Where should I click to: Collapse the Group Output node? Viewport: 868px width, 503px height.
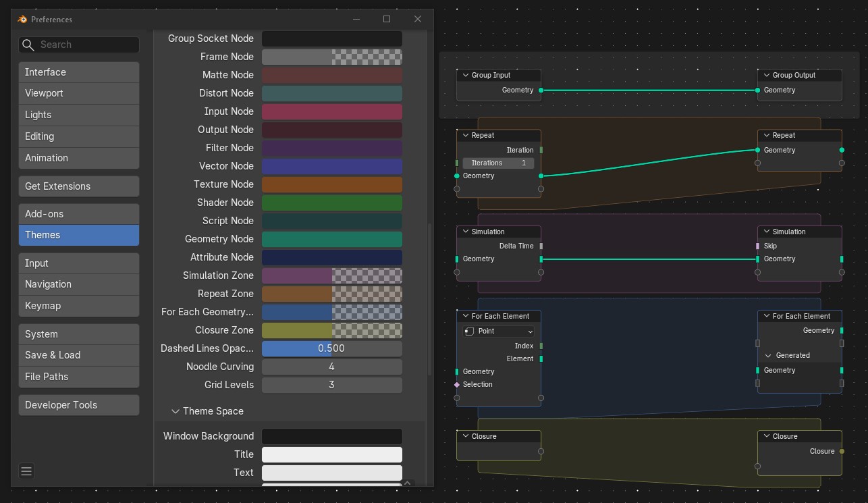(766, 75)
